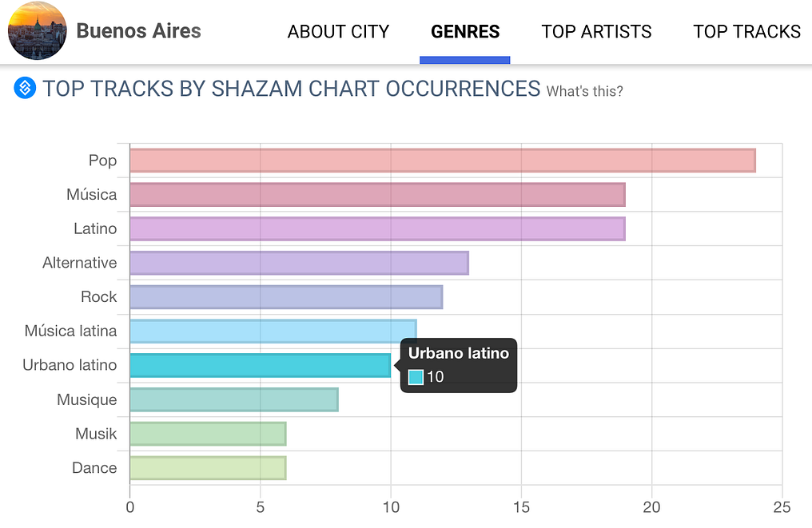Click the blue icon beside the chart title
812x528 pixels.
[26, 88]
